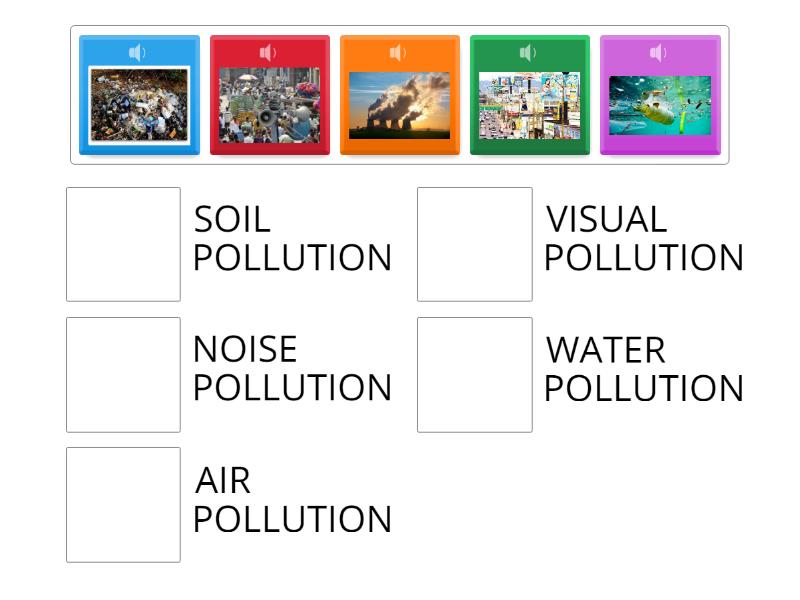Click the empty box beside AIR POLLUTION
Image resolution: width=800 pixels, height=600 pixels.
(x=122, y=500)
